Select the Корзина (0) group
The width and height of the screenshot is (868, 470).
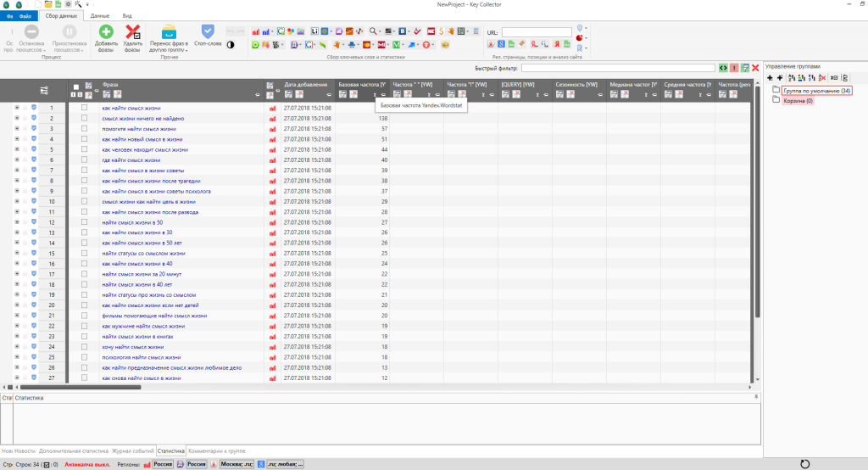point(798,100)
